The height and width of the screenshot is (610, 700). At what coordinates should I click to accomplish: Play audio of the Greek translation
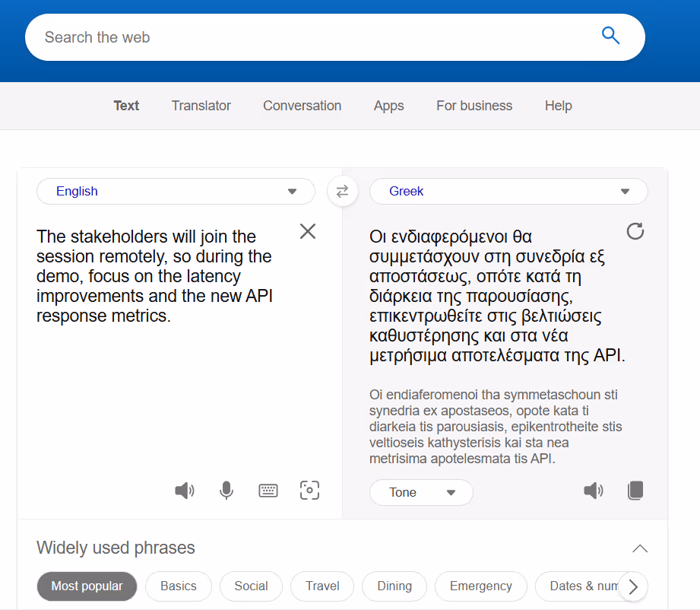pos(593,491)
